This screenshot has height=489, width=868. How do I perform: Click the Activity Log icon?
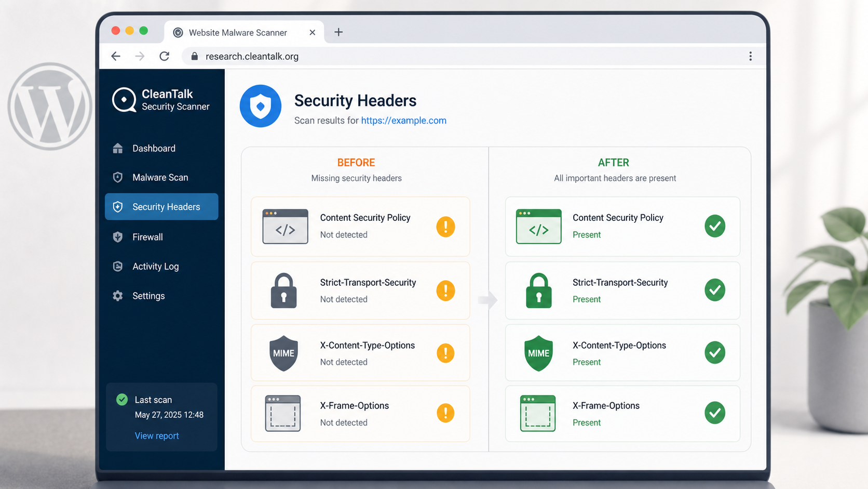(x=118, y=267)
